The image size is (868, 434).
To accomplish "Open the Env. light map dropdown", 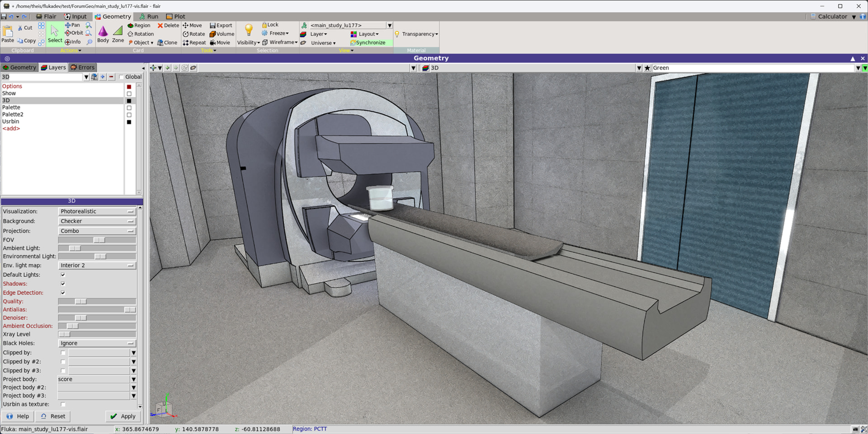I will [97, 266].
